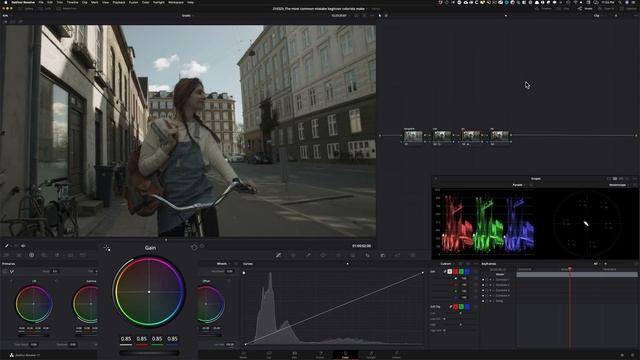Select the viewer pencil annotation tool

click(x=7, y=246)
